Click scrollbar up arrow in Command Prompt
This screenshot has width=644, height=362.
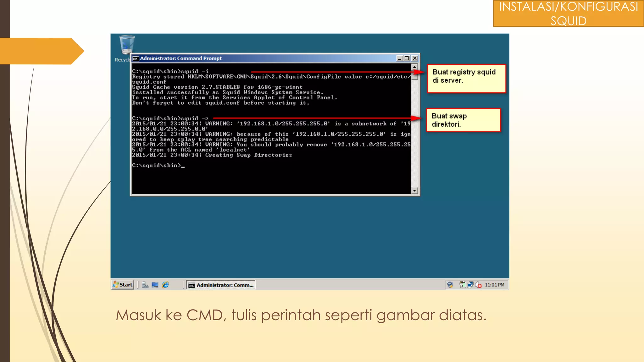point(414,67)
